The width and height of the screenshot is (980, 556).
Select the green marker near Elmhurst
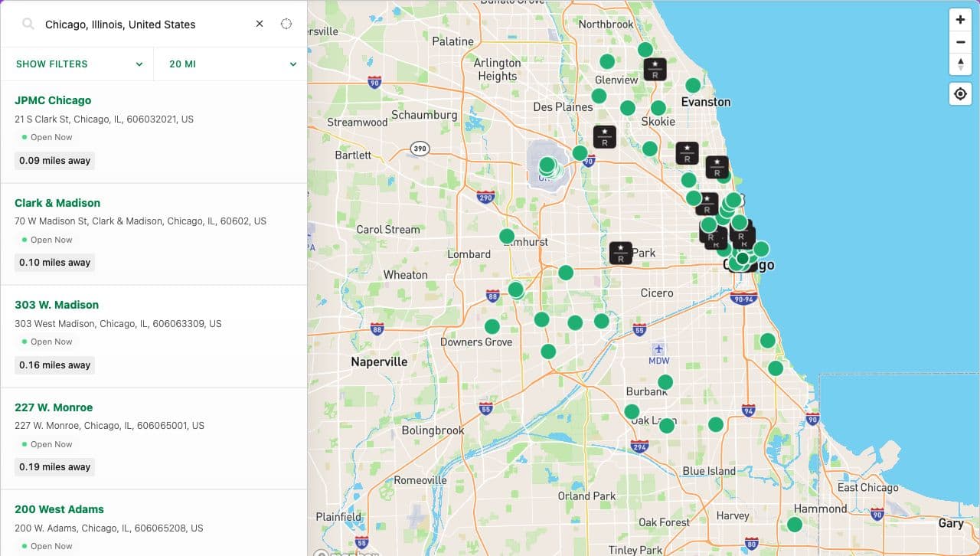(507, 236)
